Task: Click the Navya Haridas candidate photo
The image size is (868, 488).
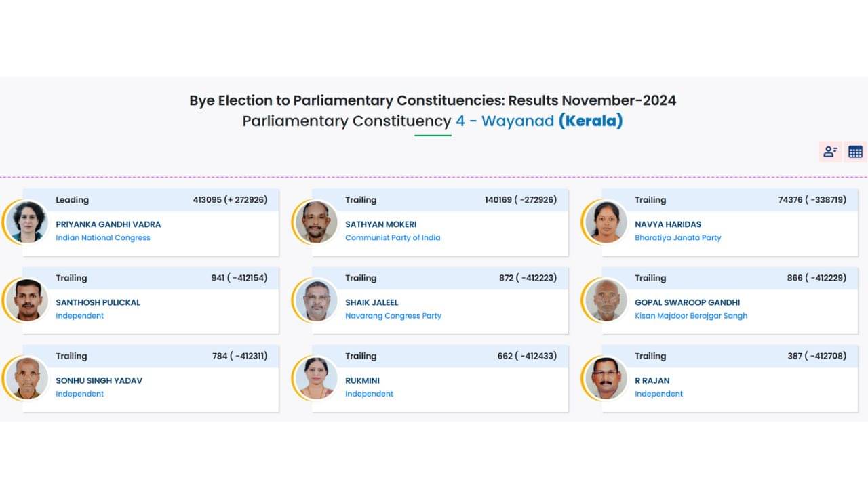Action: click(x=606, y=222)
